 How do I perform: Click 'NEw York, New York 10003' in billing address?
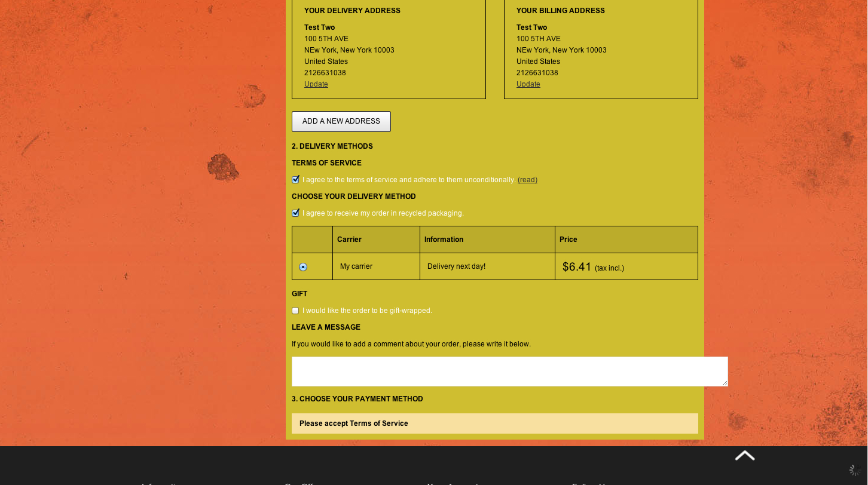coord(562,50)
